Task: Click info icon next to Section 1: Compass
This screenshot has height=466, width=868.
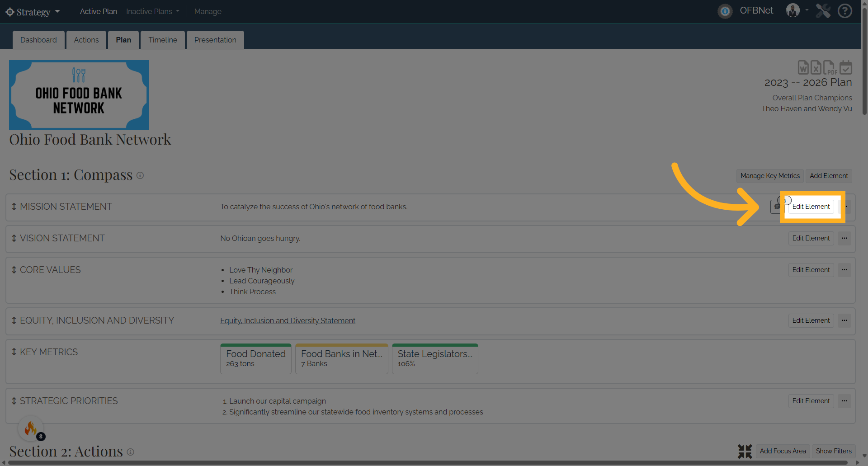Action: coord(140,175)
